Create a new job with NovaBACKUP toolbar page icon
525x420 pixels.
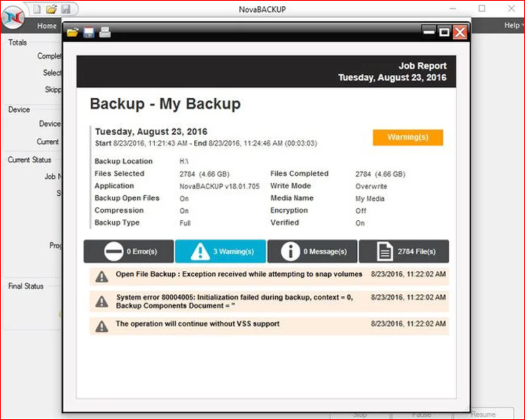pos(37,9)
